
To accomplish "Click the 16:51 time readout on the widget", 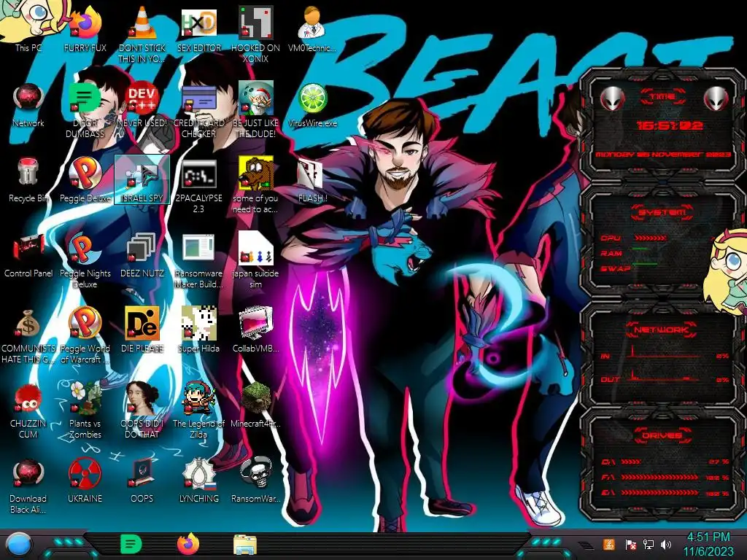I will [x=670, y=125].
